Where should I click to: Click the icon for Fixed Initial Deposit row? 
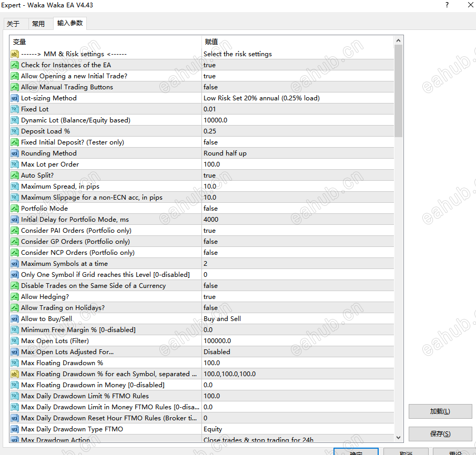pyautogui.click(x=15, y=142)
